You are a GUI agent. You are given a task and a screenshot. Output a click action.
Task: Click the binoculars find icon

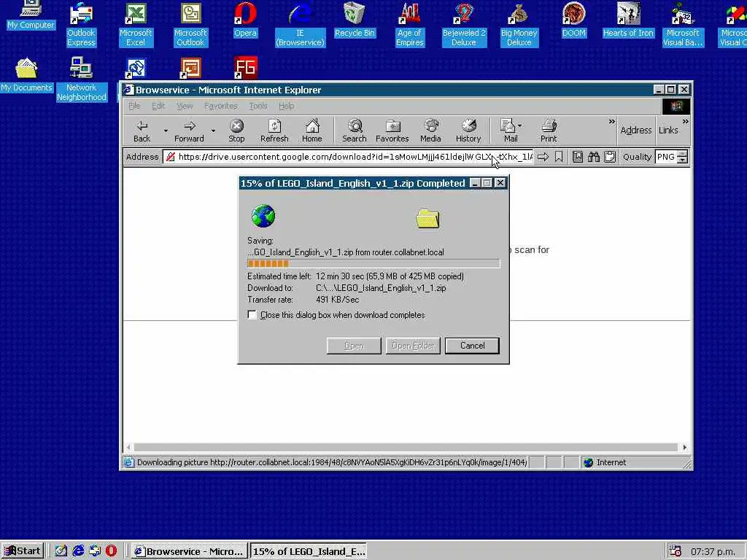click(594, 157)
